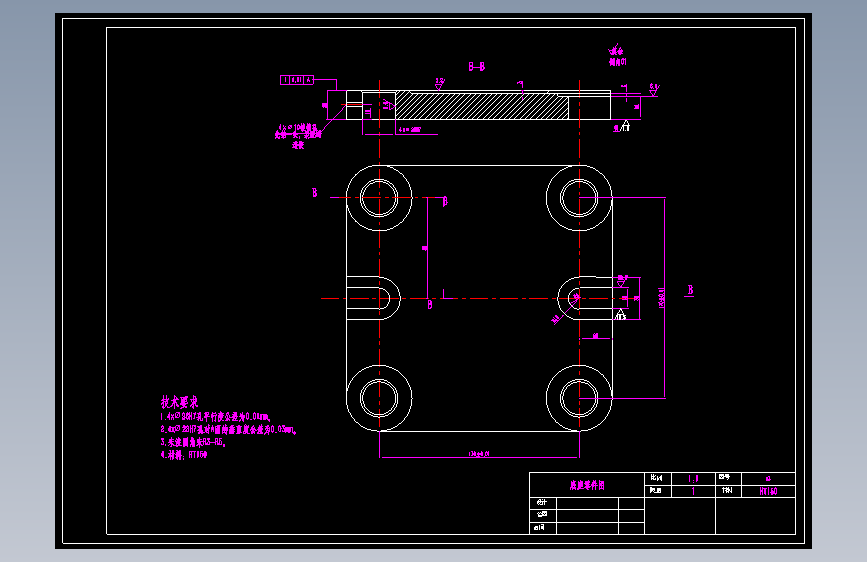Select the top-right surface roughness symbol near section
867x562 pixels.
[654, 90]
